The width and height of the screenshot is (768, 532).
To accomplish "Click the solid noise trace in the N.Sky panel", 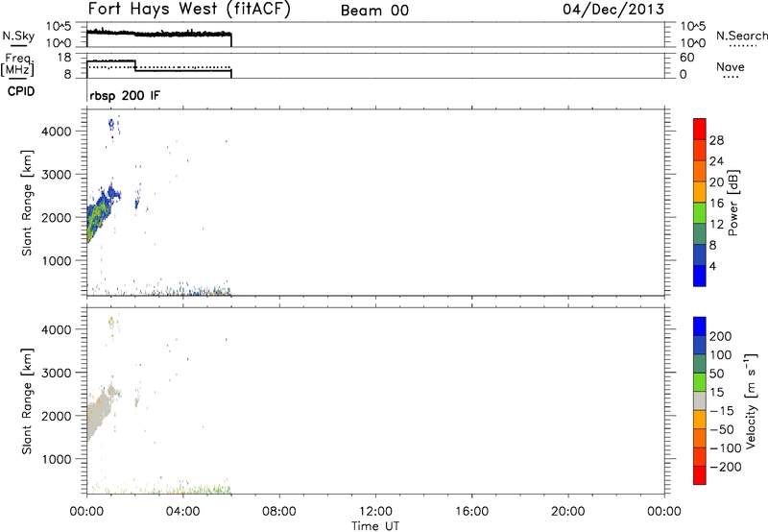I will (x=159, y=34).
